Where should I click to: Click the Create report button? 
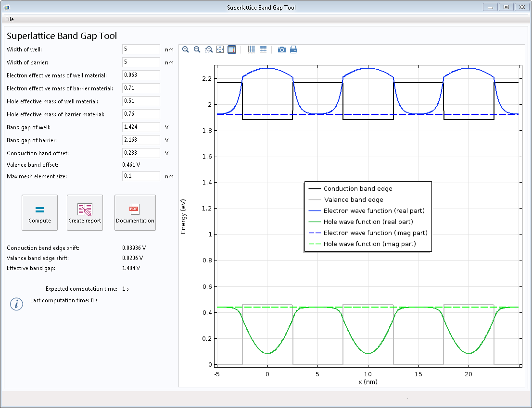[x=85, y=212]
